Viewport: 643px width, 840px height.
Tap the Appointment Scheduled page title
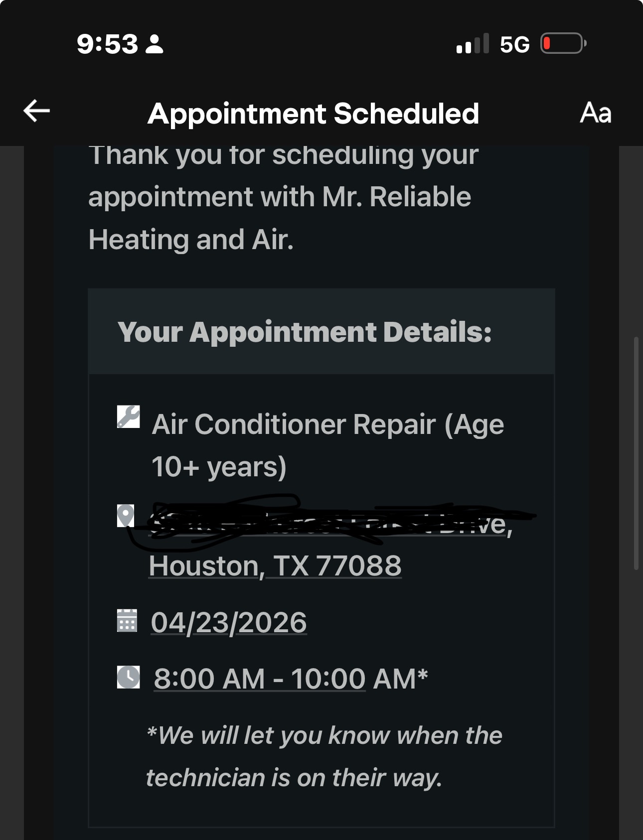pos(314,113)
